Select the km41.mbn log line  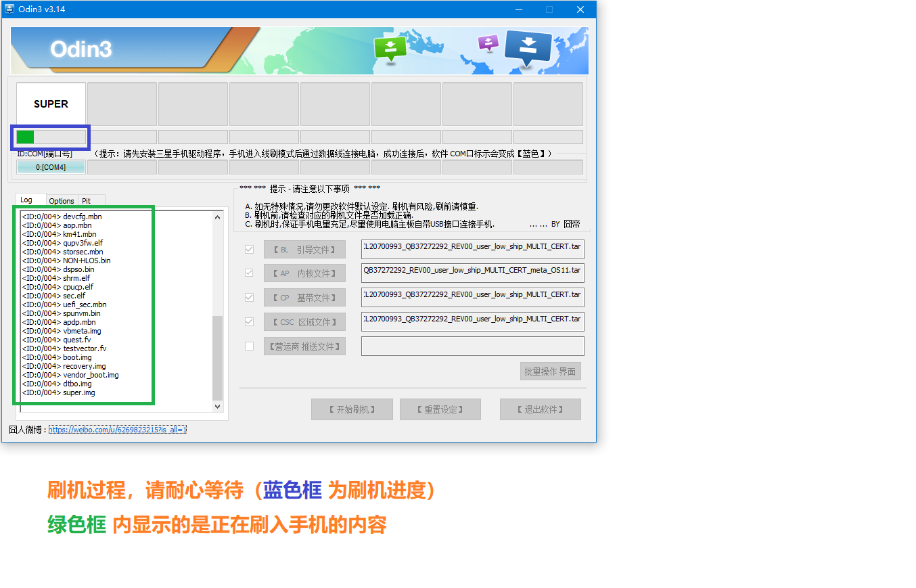(x=59, y=234)
